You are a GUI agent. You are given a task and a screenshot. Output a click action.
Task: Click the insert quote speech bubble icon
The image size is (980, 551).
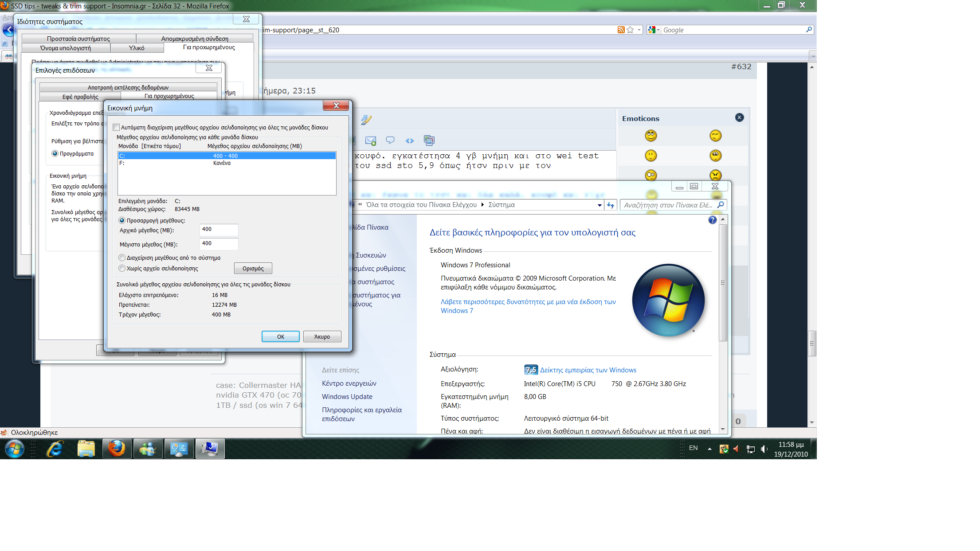pos(390,140)
